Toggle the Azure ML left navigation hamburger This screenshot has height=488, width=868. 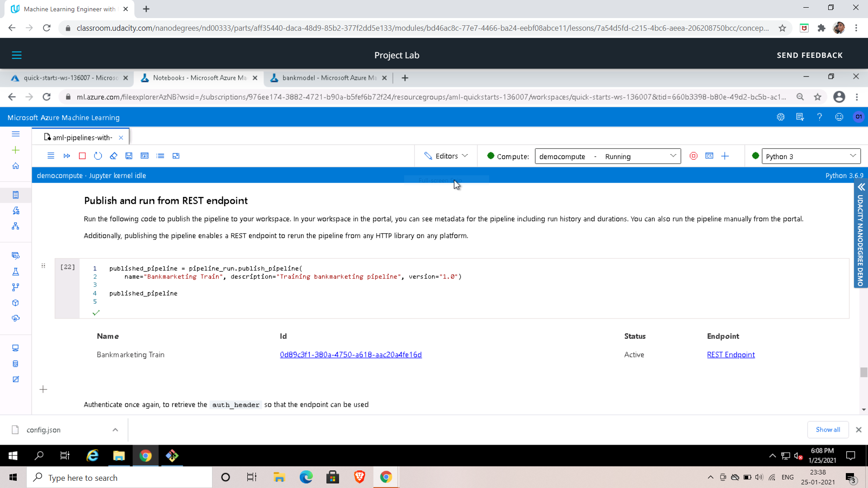click(16, 134)
